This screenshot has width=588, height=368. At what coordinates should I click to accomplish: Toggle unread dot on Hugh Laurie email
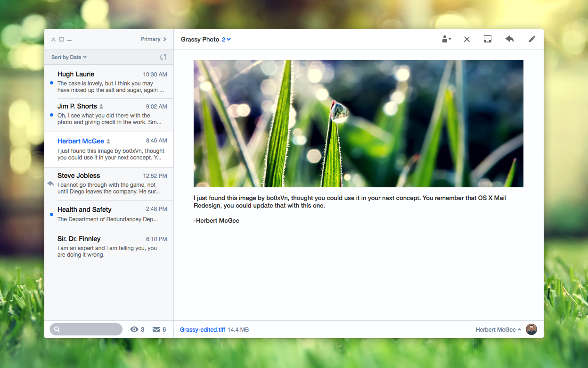51,83
